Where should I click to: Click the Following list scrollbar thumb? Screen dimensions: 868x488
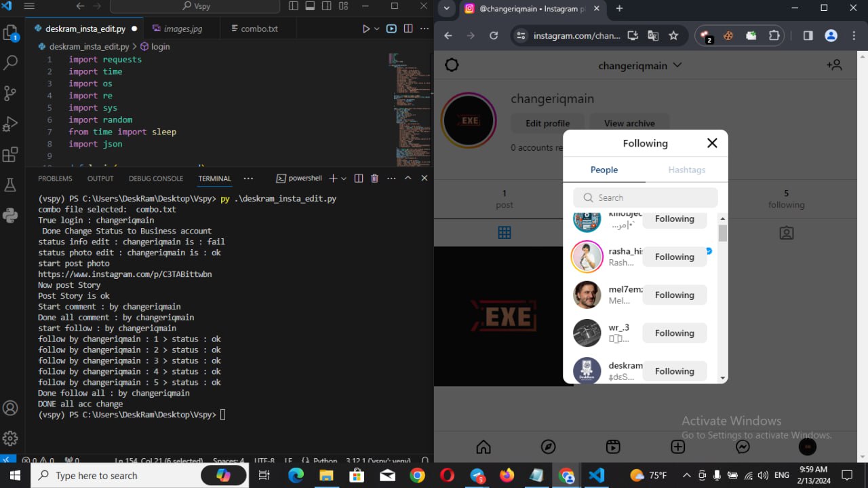pos(722,233)
